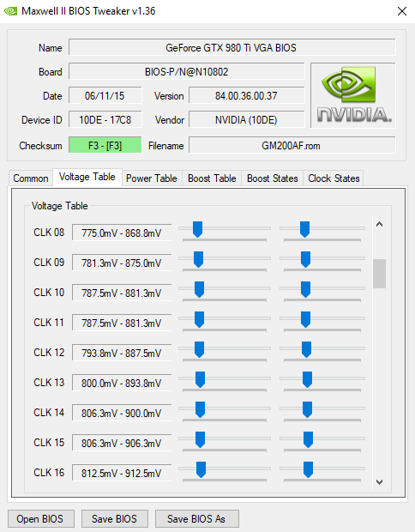Click the CLK 08 row label
The height and width of the screenshot is (532, 415).
(x=49, y=233)
